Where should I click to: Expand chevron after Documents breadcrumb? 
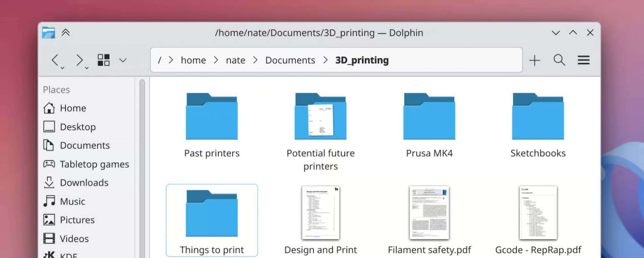point(326,60)
